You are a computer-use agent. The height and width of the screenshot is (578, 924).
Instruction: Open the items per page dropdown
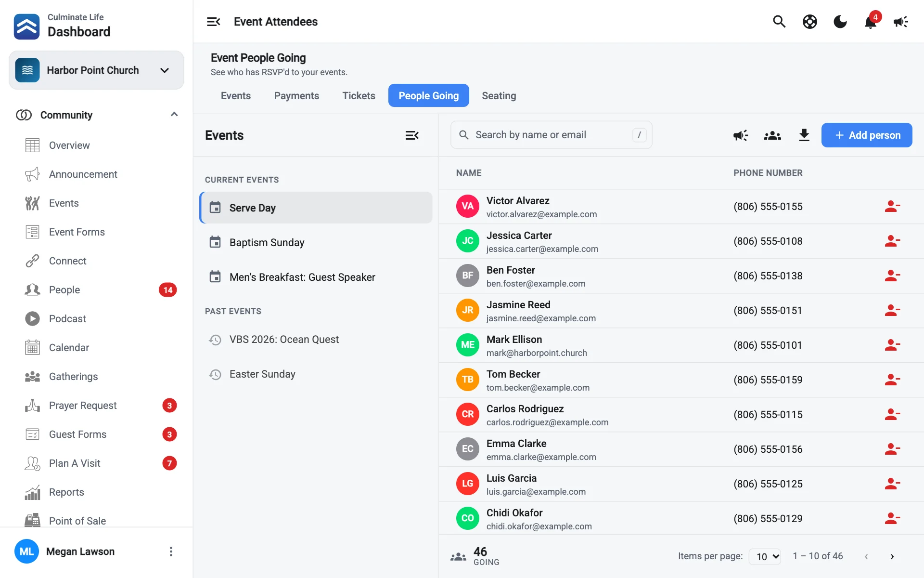766,556
